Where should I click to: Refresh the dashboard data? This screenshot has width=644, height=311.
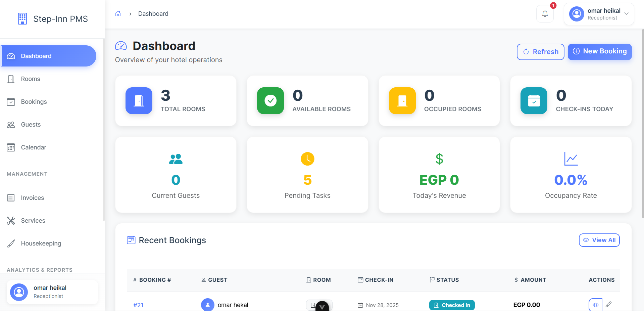click(x=540, y=52)
